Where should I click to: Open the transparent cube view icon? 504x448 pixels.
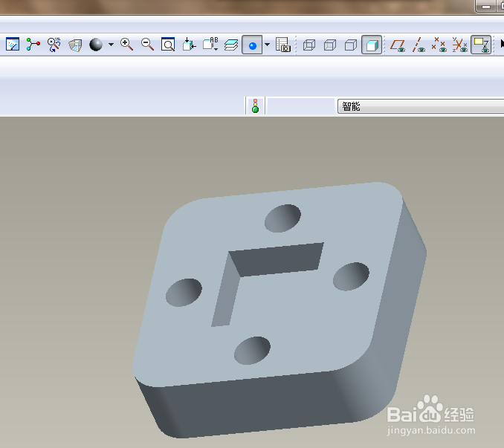pyautogui.click(x=75, y=45)
